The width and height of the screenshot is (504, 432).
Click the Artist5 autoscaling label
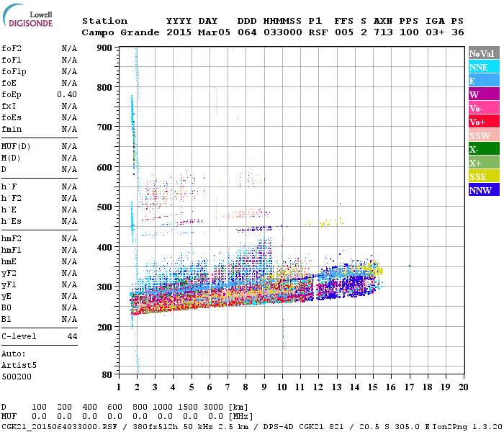[x=19, y=366]
